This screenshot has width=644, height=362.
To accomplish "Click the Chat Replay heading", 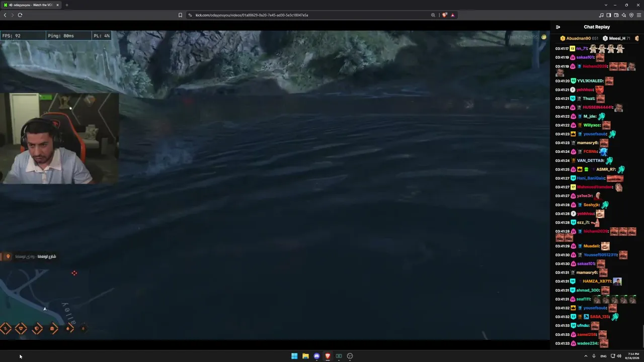I will click(x=597, y=27).
